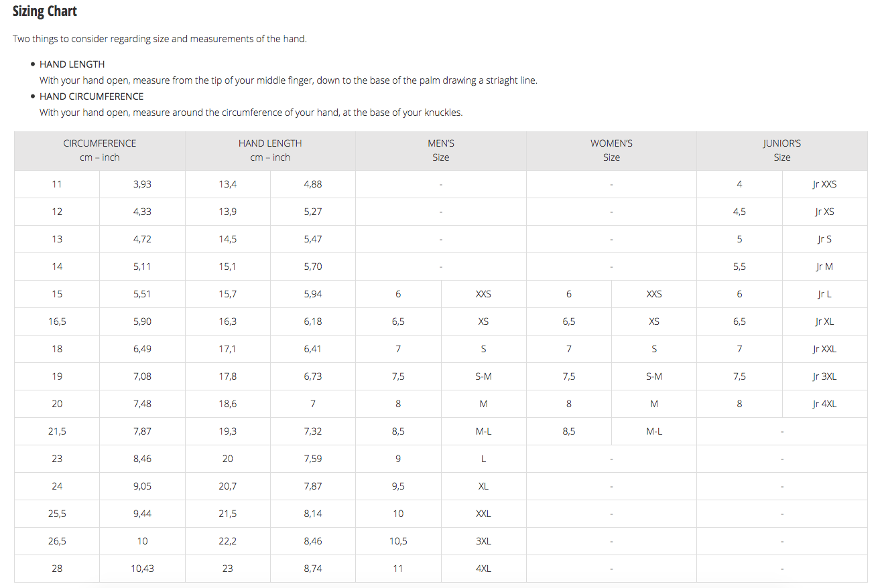Select the 22,2 cm hand length cell
This screenshot has width=882, height=588.
tap(228, 541)
